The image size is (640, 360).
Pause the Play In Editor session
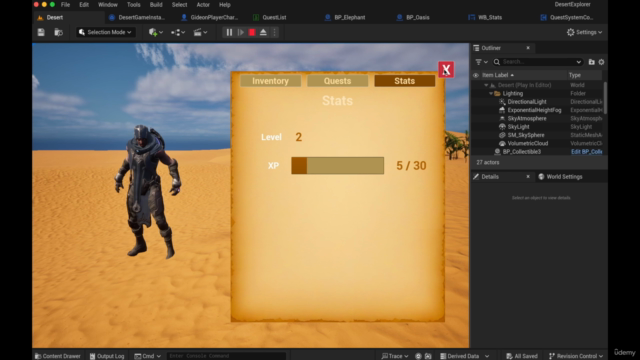tap(229, 32)
